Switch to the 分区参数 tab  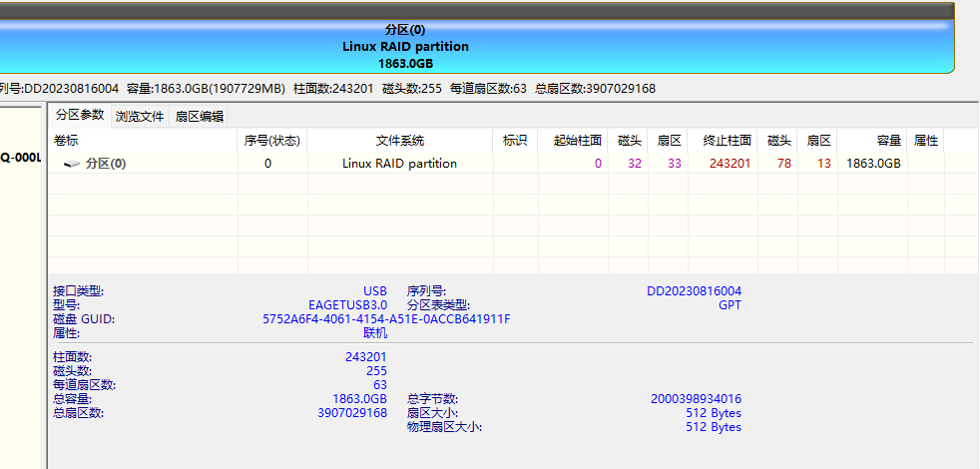80,115
